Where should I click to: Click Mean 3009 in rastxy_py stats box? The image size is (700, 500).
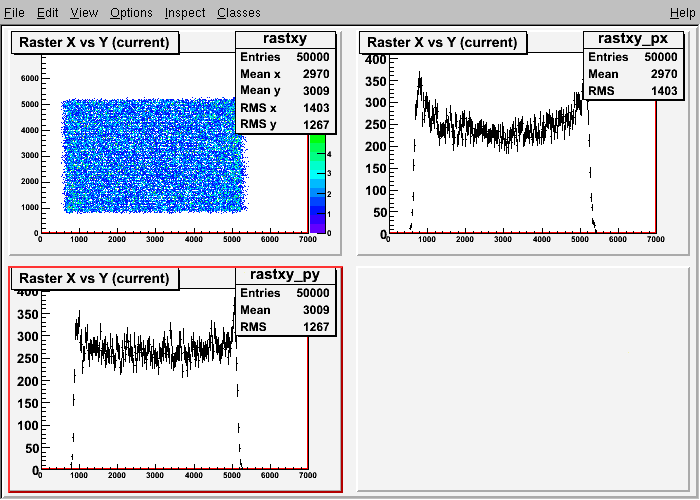285,310
